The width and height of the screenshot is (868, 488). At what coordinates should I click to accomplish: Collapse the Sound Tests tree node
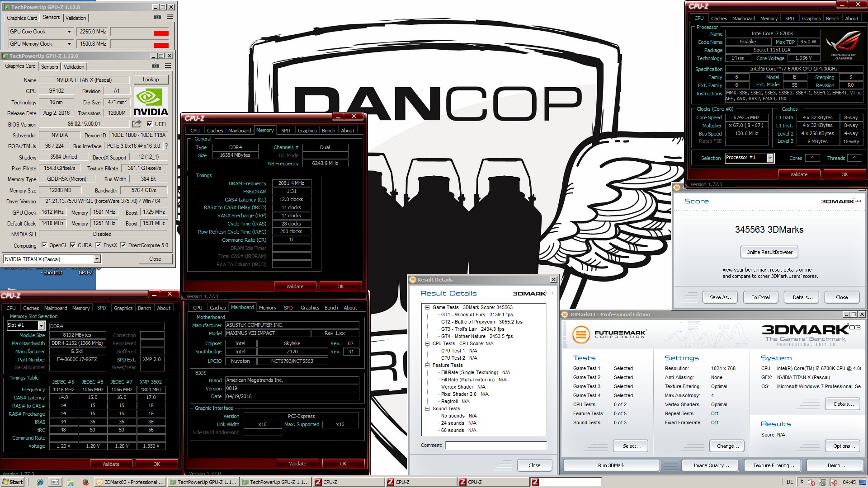click(427, 408)
